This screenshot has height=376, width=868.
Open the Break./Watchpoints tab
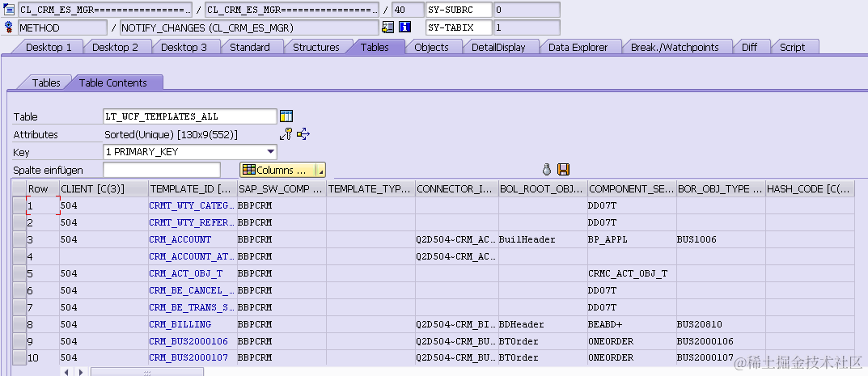[674, 47]
